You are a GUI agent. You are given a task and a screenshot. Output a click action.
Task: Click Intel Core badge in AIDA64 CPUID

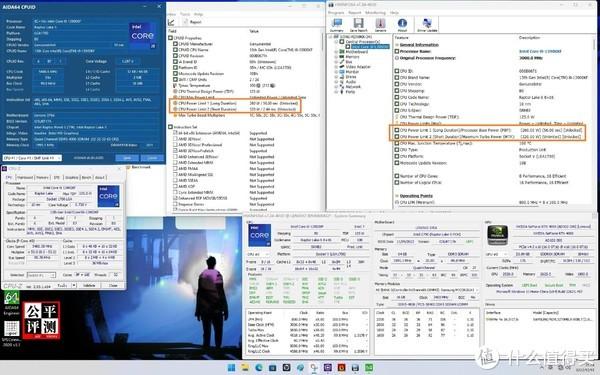(x=142, y=35)
